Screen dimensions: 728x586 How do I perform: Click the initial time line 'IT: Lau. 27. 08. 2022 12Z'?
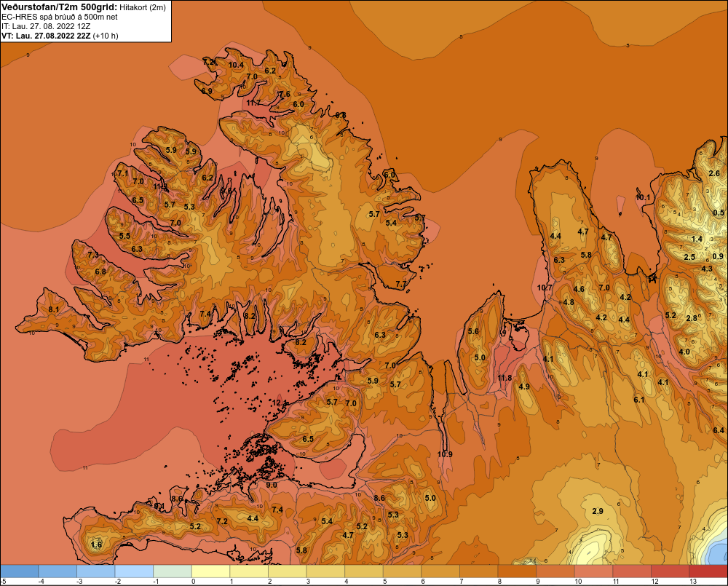coord(46,26)
